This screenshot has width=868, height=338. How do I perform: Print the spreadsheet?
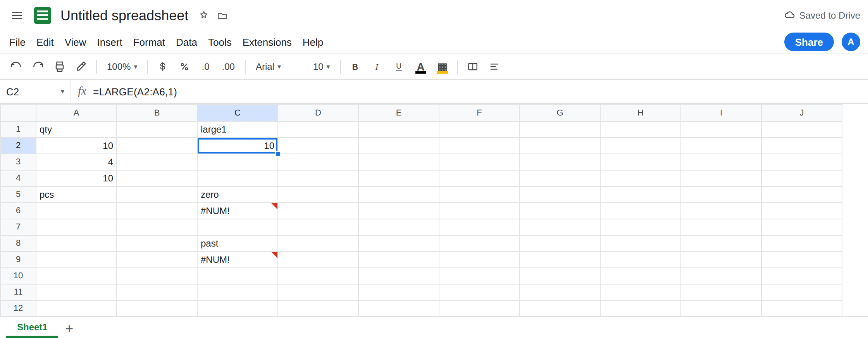click(x=60, y=67)
